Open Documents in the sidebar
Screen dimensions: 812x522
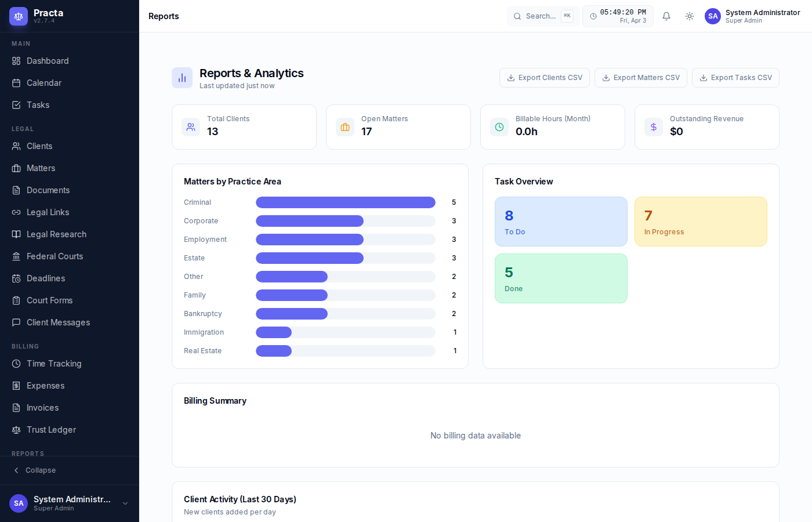[70, 190]
